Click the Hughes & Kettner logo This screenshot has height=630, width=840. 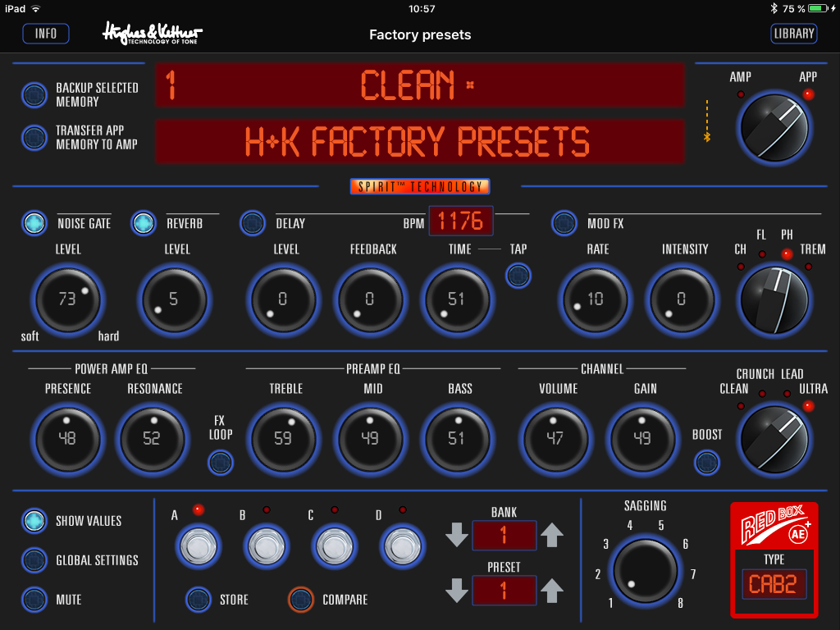click(x=153, y=33)
